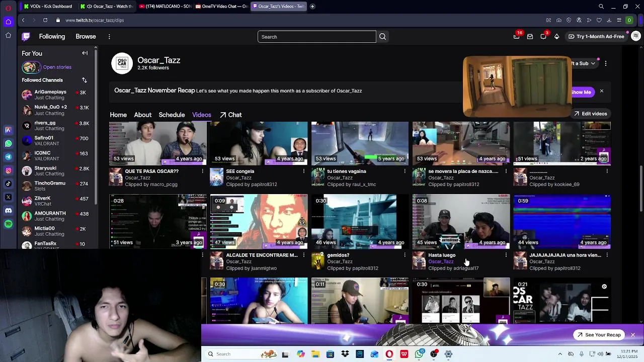This screenshot has height=362, width=644.
Task: Play the Hasta luego clip thumbnail
Action: [x=461, y=222]
